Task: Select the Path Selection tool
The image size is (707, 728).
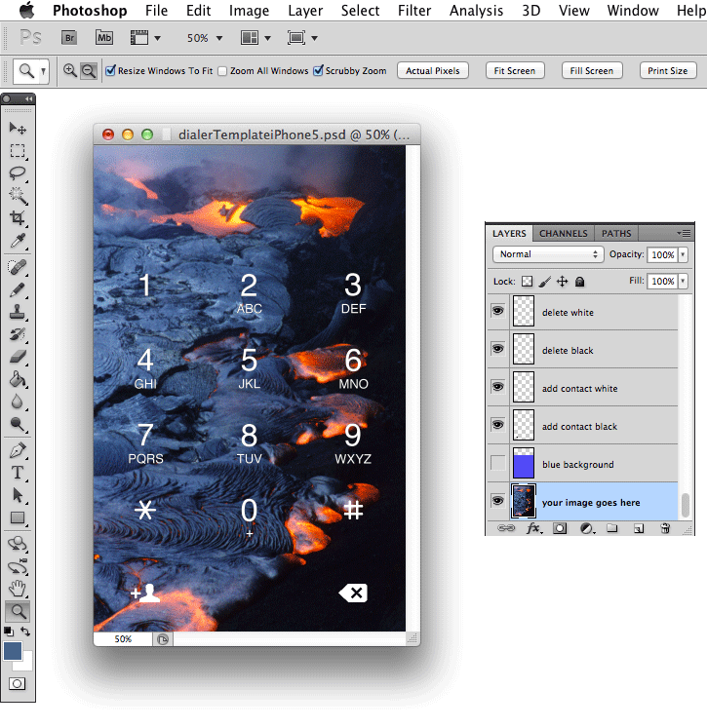Action: (18, 495)
